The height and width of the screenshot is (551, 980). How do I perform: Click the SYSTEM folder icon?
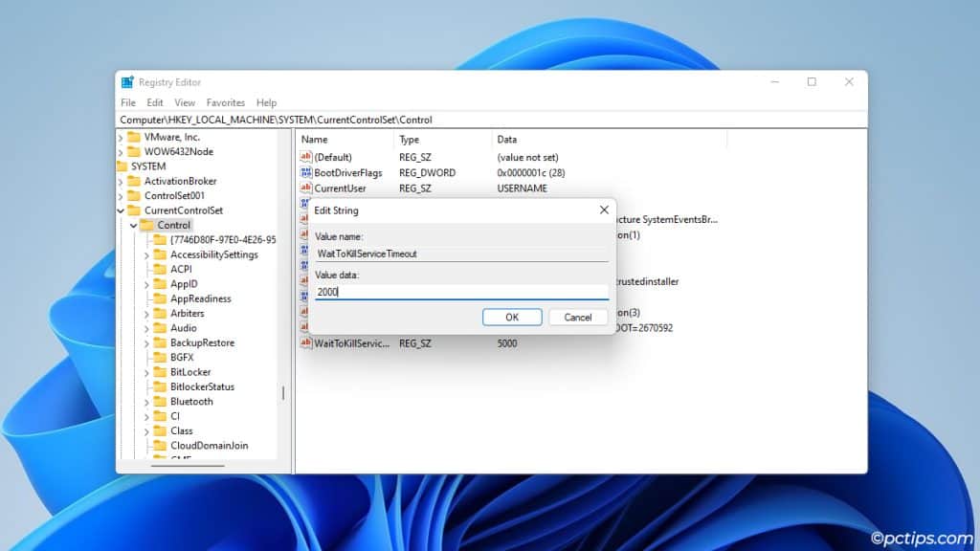point(124,165)
